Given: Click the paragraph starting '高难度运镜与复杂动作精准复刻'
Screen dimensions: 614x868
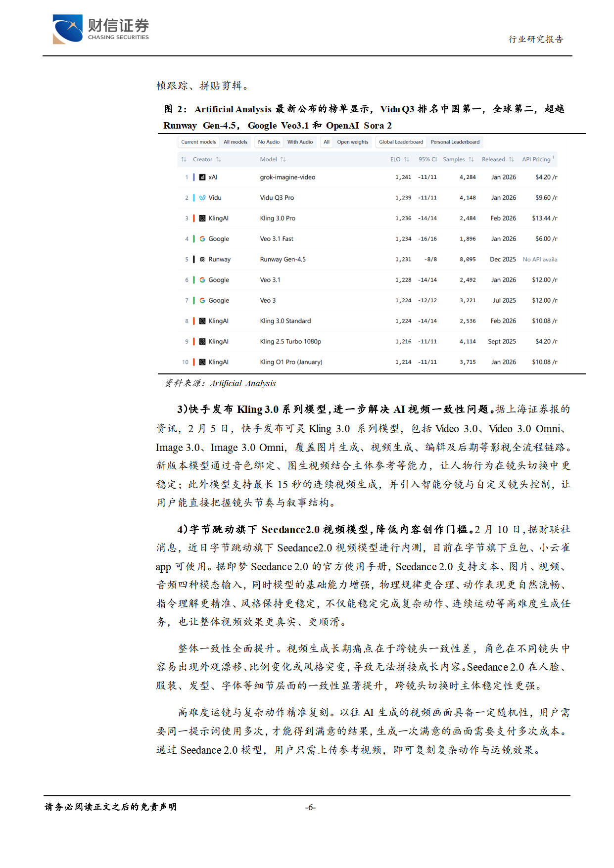Looking at the screenshot, I should click(x=363, y=731).
